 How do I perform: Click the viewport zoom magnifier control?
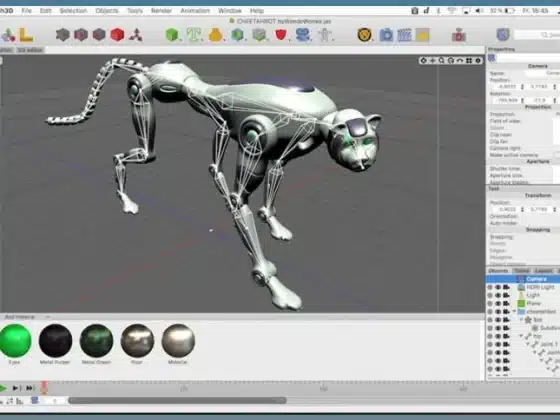pyautogui.click(x=442, y=60)
